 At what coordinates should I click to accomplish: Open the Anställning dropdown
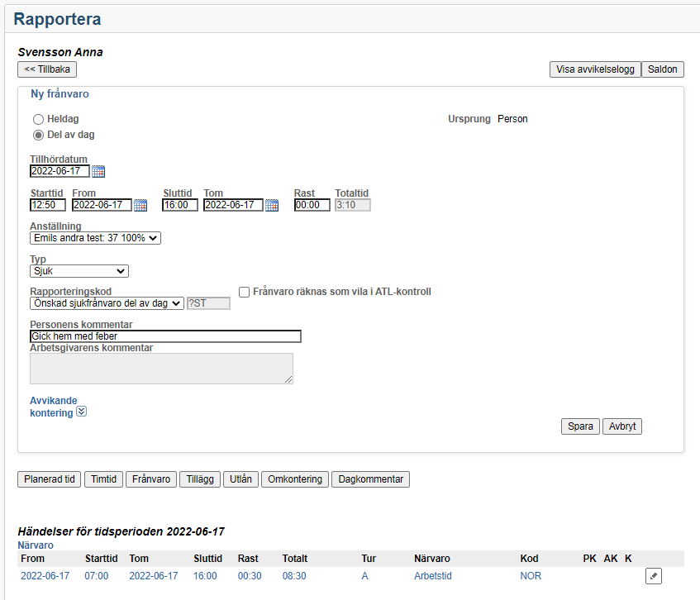[x=95, y=238]
